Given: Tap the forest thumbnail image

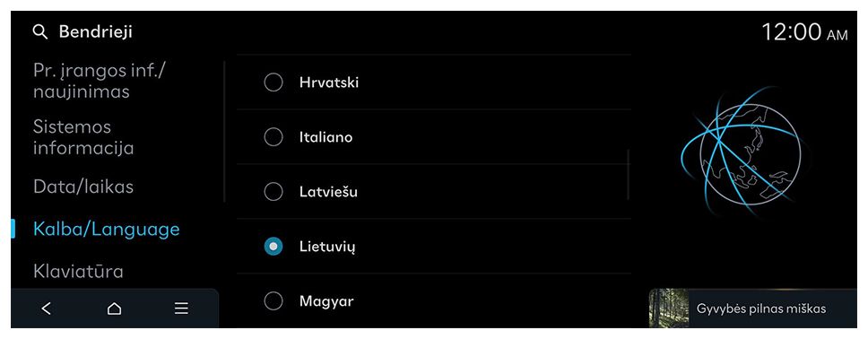Looking at the screenshot, I should pos(669,309).
